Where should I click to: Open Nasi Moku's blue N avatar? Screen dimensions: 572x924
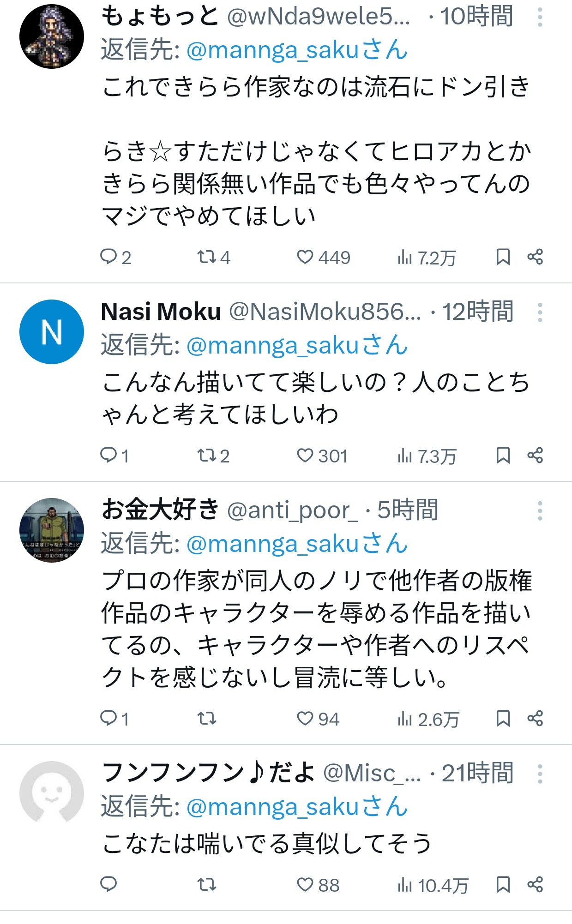52,332
